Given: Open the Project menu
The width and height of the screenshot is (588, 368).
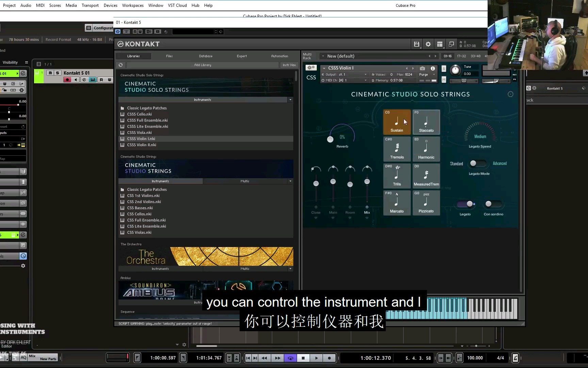Looking at the screenshot, I should pyautogui.click(x=9, y=5).
